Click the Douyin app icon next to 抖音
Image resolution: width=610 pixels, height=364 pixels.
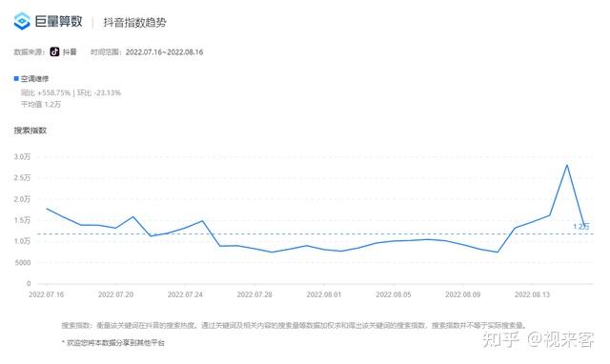[54, 51]
